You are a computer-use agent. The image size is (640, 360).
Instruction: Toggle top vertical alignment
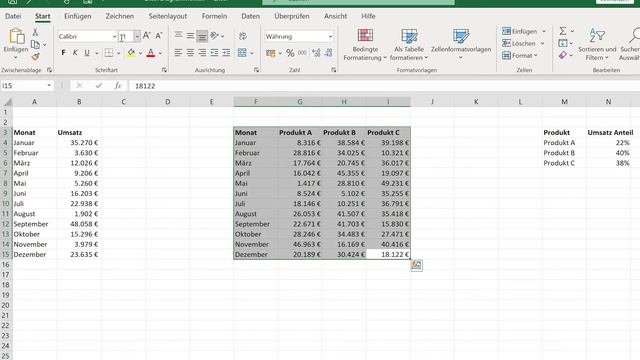pyautogui.click(x=178, y=36)
